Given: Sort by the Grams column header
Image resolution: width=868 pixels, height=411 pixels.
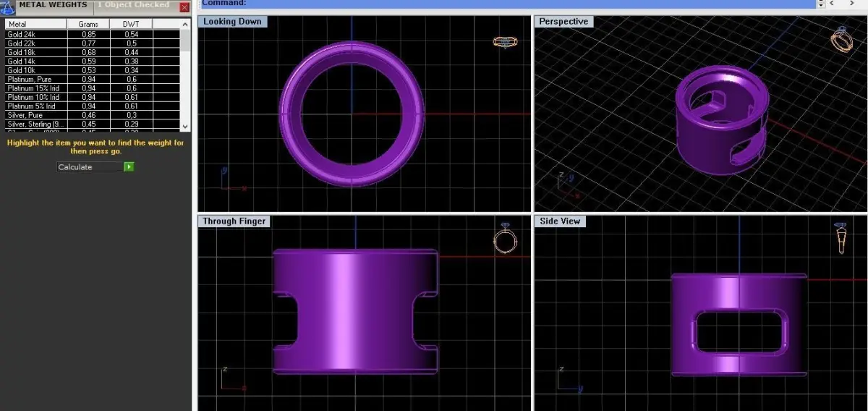Looking at the screenshot, I should click(88, 25).
